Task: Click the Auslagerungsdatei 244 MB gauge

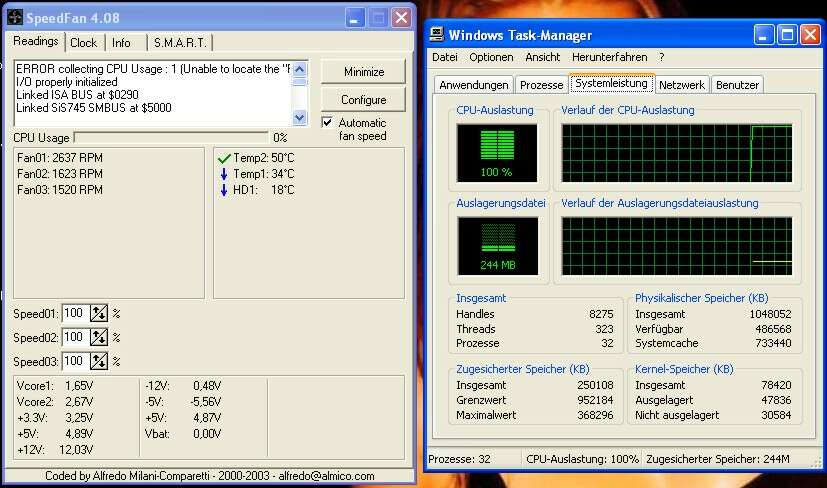Action: (x=497, y=246)
